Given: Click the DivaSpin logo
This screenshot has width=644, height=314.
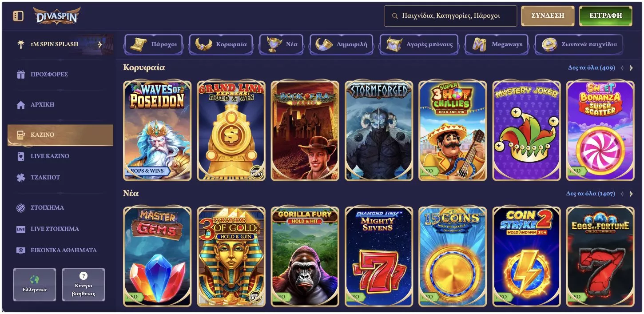Looking at the screenshot, I should point(56,16).
